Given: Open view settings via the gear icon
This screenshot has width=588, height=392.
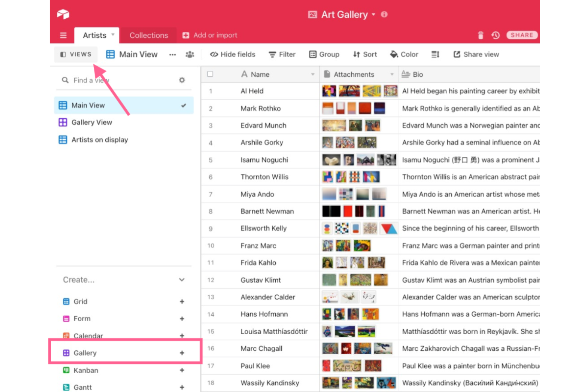Looking at the screenshot, I should (182, 80).
